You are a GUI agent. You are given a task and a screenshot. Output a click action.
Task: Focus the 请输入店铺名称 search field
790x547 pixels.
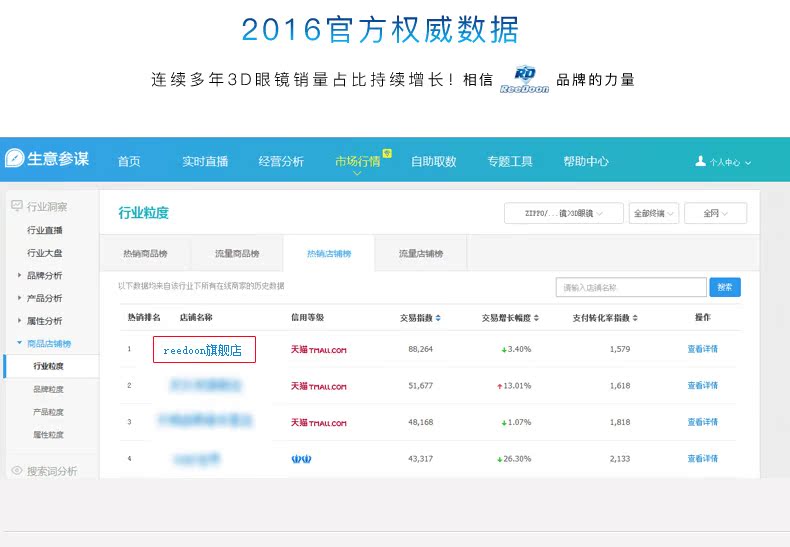631,287
